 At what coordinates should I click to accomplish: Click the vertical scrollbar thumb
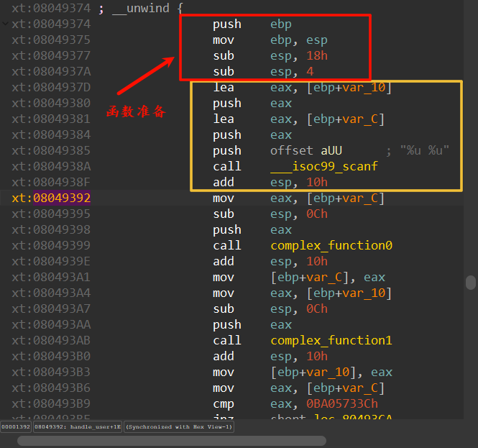471,283
